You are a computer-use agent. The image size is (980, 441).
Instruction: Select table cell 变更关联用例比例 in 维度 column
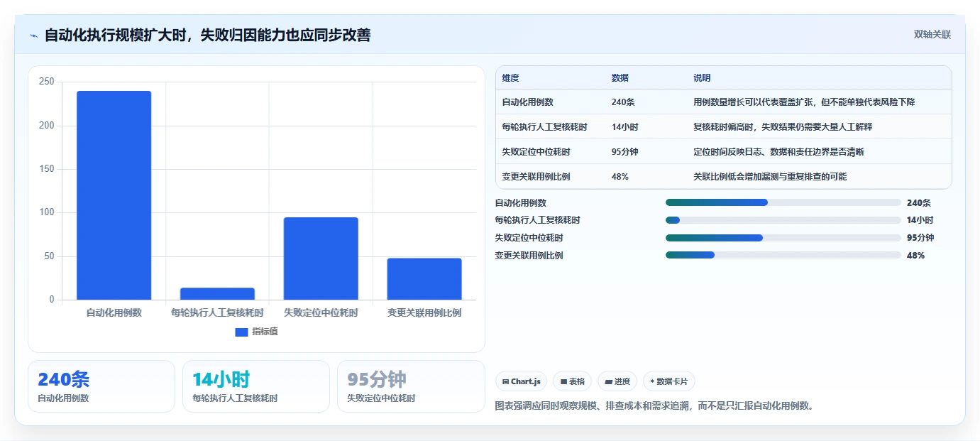coord(536,177)
